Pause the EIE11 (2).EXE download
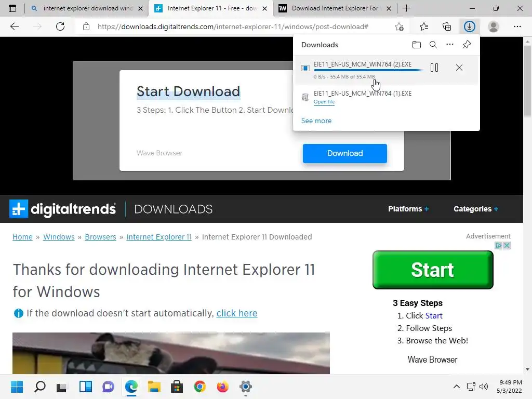The width and height of the screenshot is (532, 399). point(434,68)
